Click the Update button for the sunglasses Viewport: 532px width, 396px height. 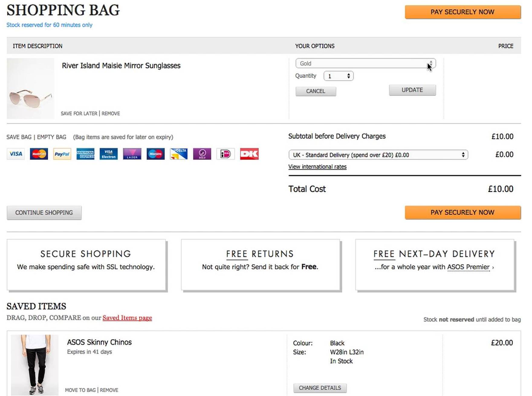[x=412, y=90]
